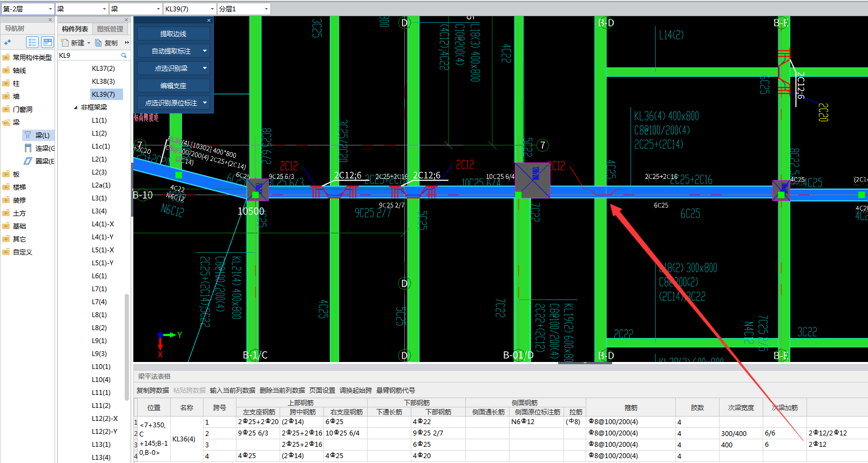This screenshot has height=463, width=868.
Task: Click the 提取边线 button
Action: (x=173, y=33)
